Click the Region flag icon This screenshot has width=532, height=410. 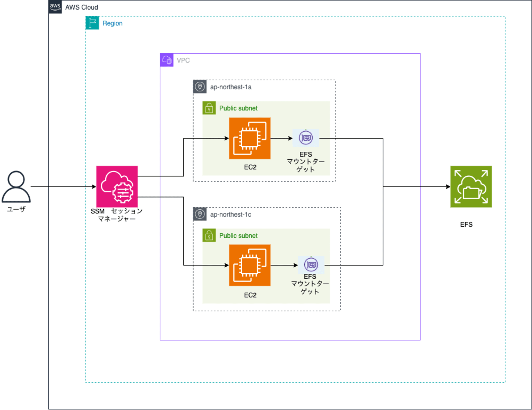pyautogui.click(x=92, y=23)
